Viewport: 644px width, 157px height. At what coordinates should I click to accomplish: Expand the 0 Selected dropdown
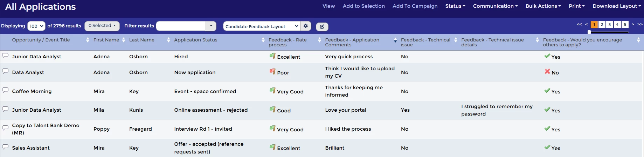(x=102, y=26)
